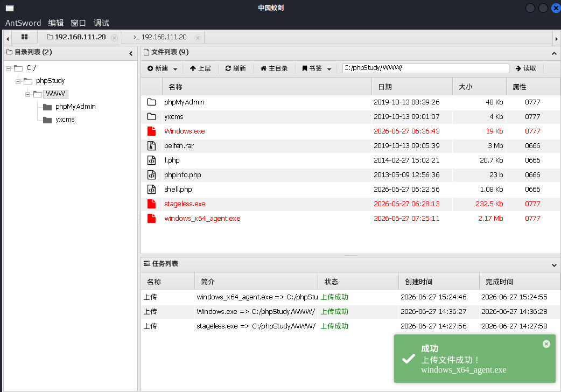Click the 创建时间 task column header
The width and height of the screenshot is (561, 392).
pos(439,282)
